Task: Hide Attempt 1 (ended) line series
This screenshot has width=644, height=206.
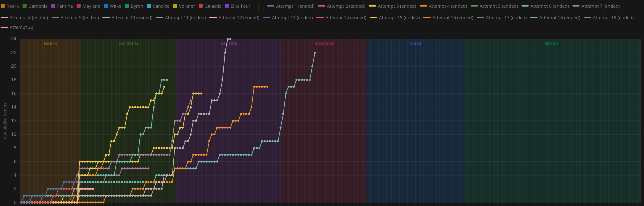Action: coord(291,6)
